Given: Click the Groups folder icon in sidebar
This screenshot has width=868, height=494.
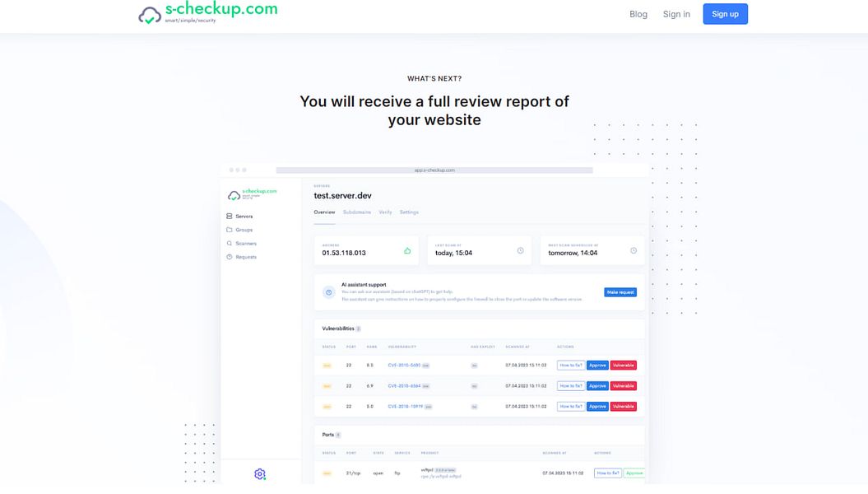Looking at the screenshot, I should click(x=230, y=230).
